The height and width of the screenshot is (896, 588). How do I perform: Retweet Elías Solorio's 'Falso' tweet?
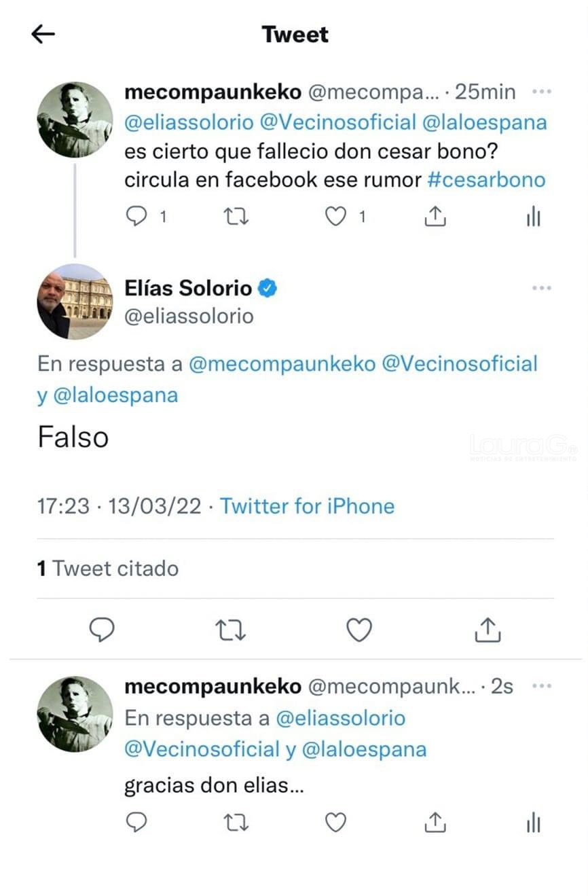[231, 630]
